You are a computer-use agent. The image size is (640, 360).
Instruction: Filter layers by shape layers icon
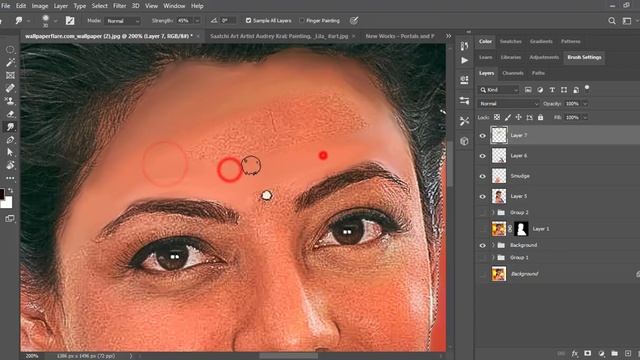[564, 90]
